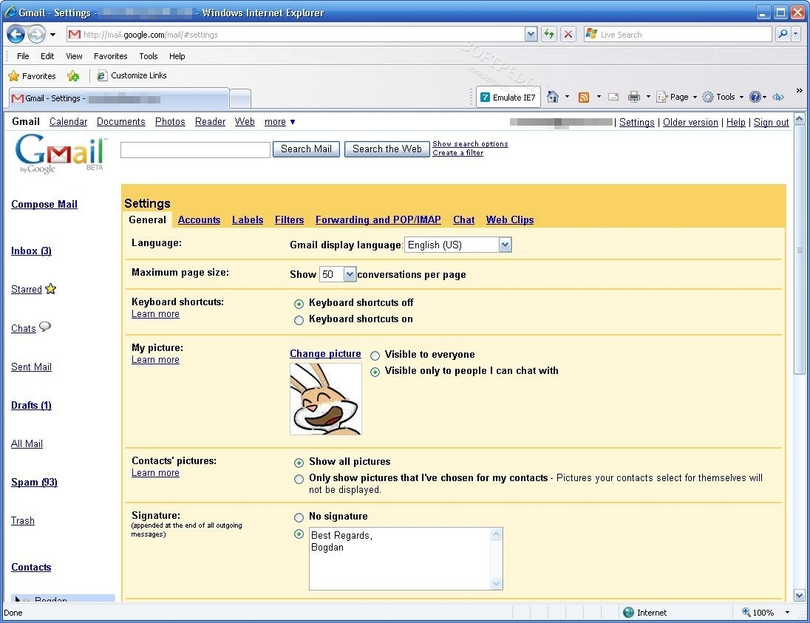
Task: Click the RSS feeds icon
Action: coord(584,97)
